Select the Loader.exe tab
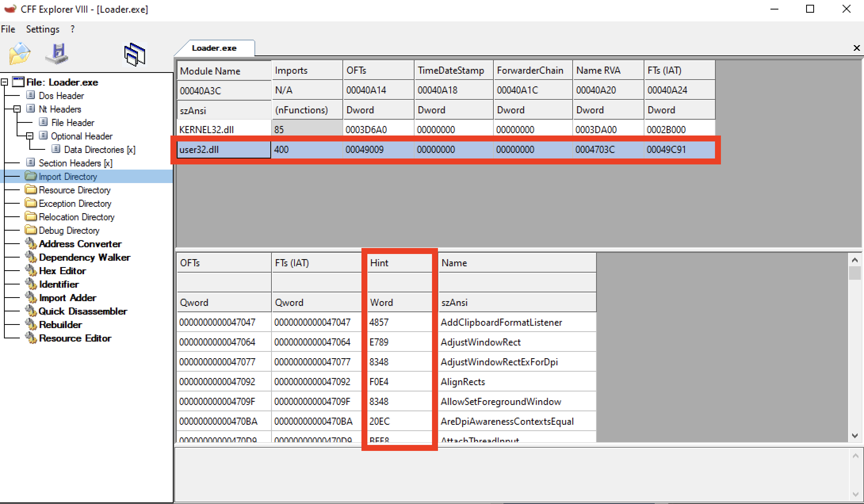The width and height of the screenshot is (864, 504). [214, 48]
